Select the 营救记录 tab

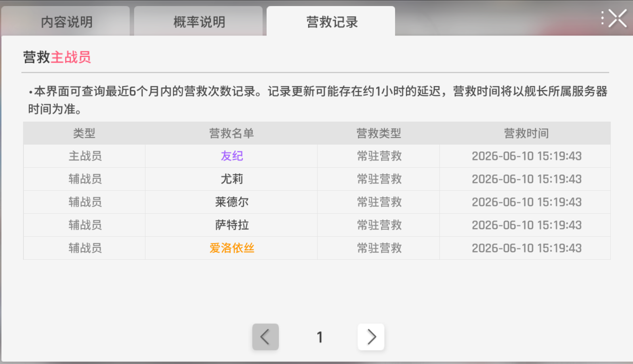click(331, 22)
